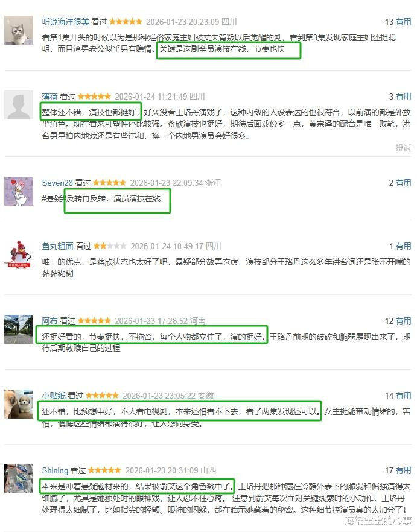Open 阿布's tree-lined road avatar
Screen dimensions: 417x532
click(19, 329)
